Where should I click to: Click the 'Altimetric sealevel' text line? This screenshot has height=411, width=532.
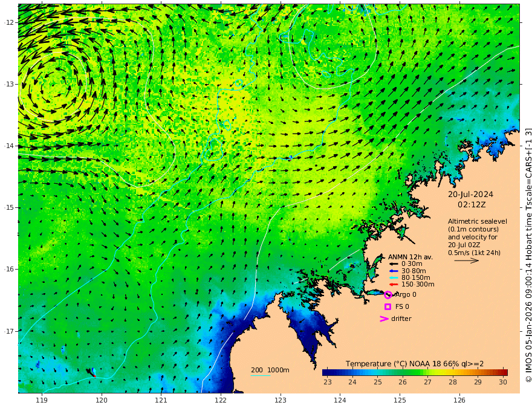478,221
